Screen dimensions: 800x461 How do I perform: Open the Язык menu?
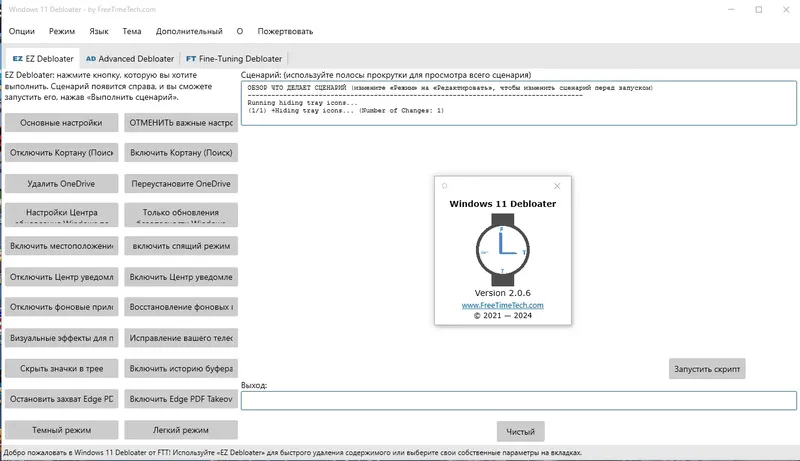click(x=98, y=31)
